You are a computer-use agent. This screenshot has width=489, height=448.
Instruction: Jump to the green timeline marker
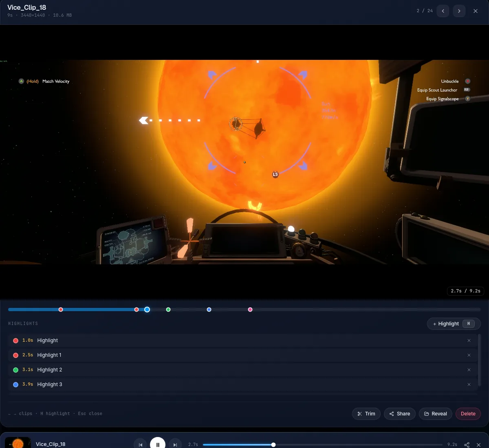(168, 310)
